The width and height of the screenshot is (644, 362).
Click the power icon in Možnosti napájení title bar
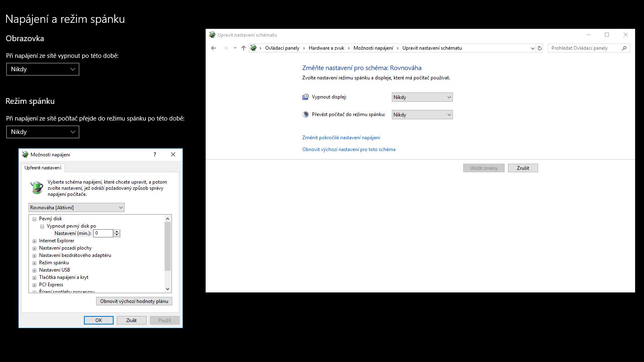25,154
